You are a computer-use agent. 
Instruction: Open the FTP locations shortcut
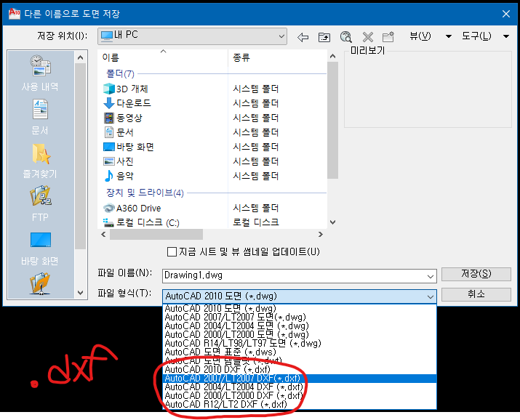tap(40, 203)
